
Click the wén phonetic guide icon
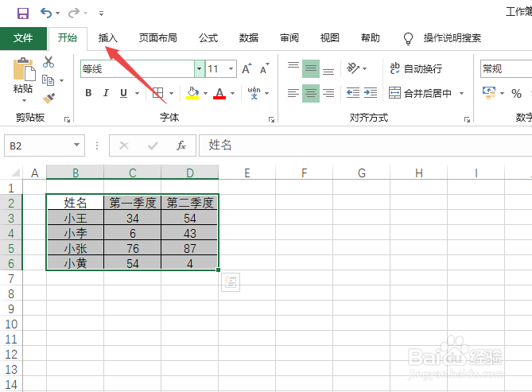pyautogui.click(x=254, y=93)
